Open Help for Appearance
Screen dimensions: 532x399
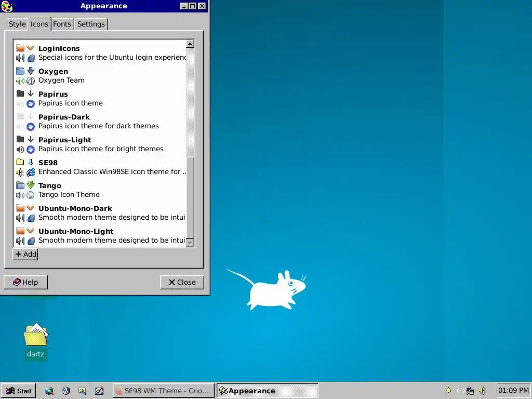pos(25,282)
